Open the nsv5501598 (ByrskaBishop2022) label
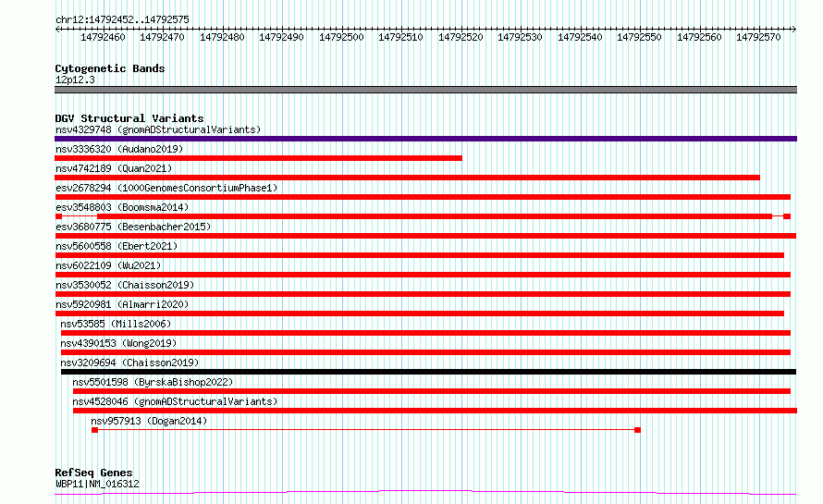Screen dimensions: 823x504 click(153, 382)
